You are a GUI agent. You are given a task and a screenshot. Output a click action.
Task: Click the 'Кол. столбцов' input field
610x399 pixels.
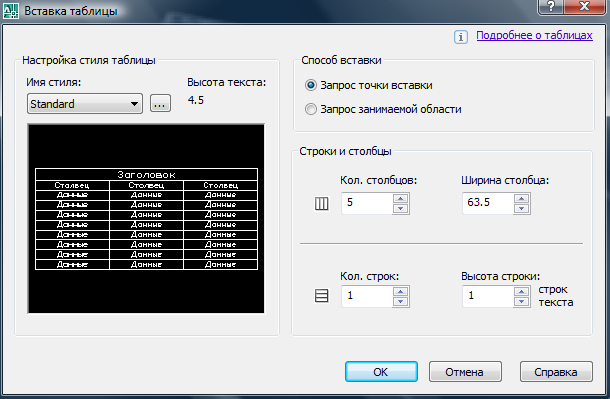[x=367, y=203]
